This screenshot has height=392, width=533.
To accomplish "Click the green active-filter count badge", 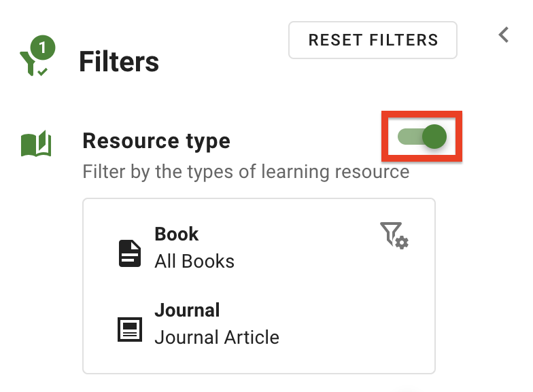I will point(44,48).
